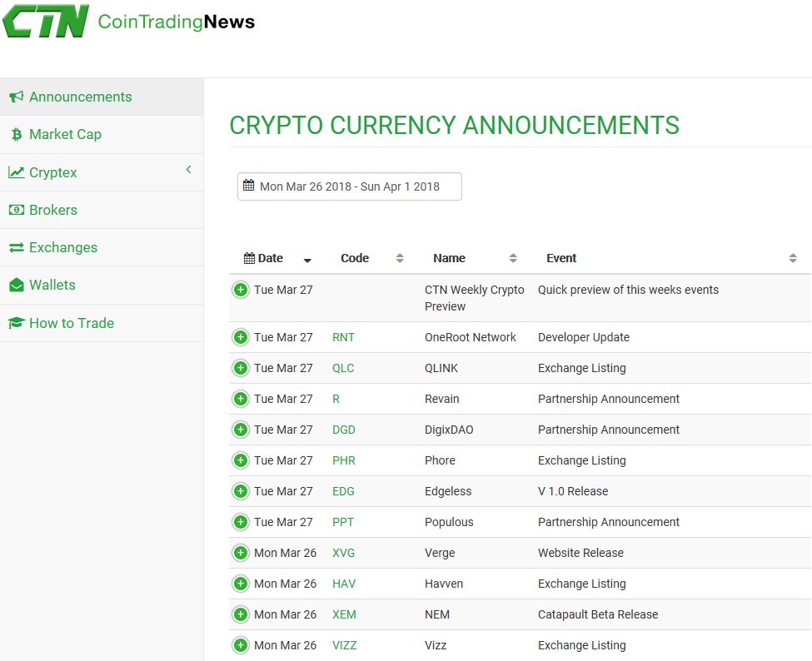Click the Event column header label
812x661 pixels.
pyautogui.click(x=561, y=258)
